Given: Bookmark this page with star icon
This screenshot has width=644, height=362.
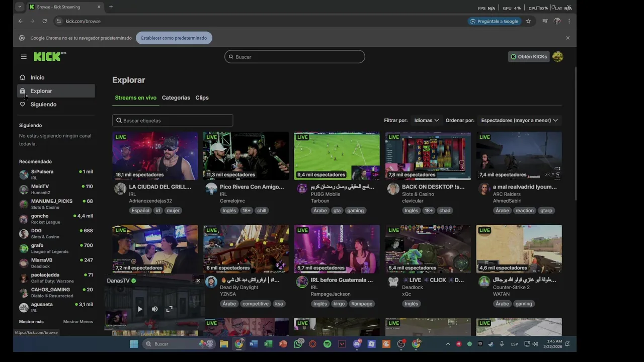Looking at the screenshot, I should pyautogui.click(x=528, y=21).
